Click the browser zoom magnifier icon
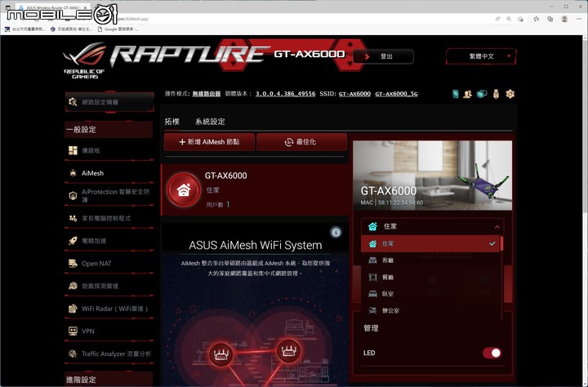The width and height of the screenshot is (588, 387). click(509, 19)
